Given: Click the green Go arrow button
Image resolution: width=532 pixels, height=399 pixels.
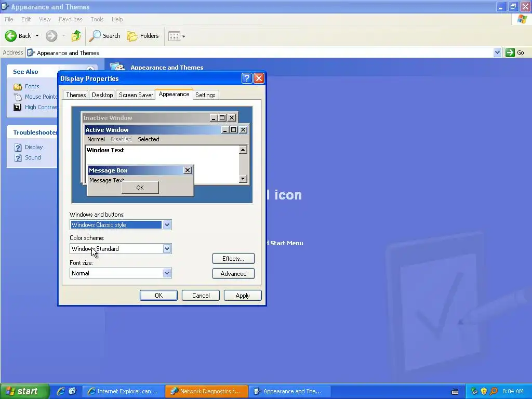Looking at the screenshot, I should (510, 52).
